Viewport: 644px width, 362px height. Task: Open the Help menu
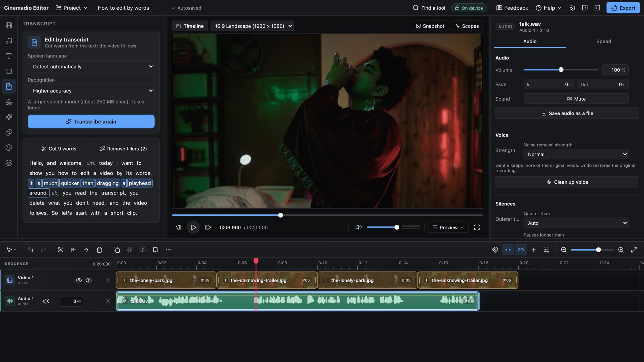(x=548, y=8)
